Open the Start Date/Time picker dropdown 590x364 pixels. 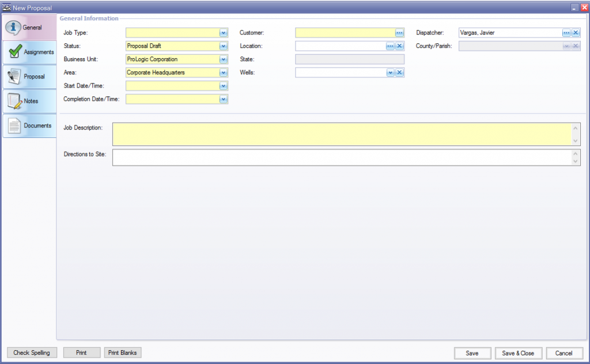pyautogui.click(x=224, y=85)
